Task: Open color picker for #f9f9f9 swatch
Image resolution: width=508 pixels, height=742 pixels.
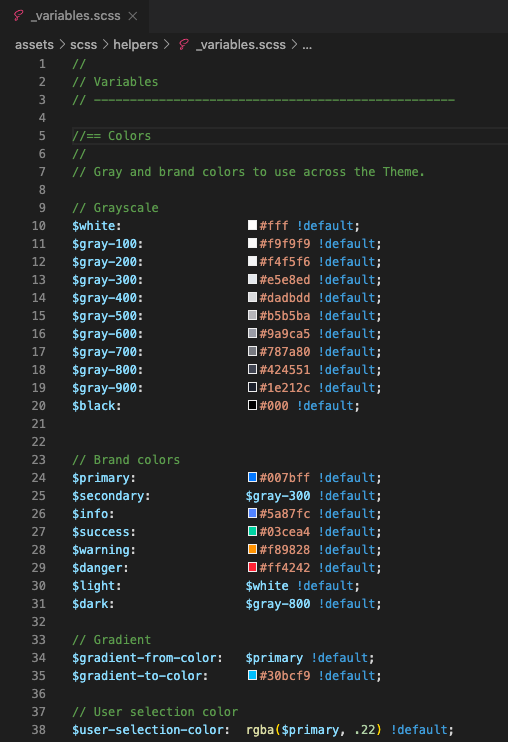Action: pyautogui.click(x=253, y=243)
